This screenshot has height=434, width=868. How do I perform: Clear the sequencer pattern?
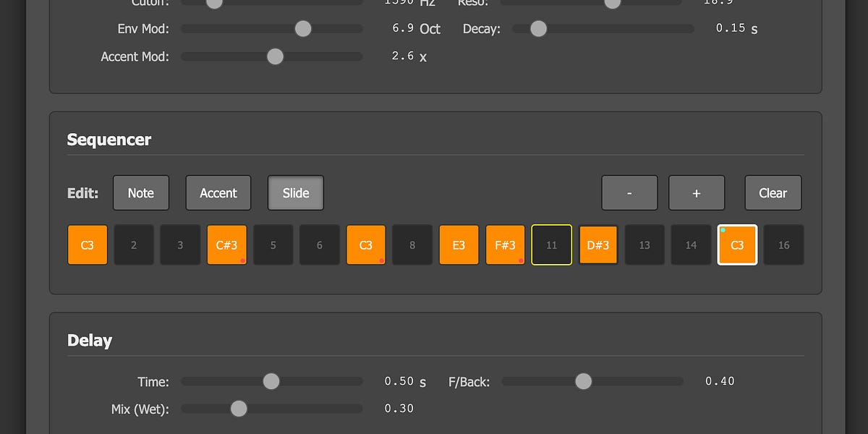(773, 193)
